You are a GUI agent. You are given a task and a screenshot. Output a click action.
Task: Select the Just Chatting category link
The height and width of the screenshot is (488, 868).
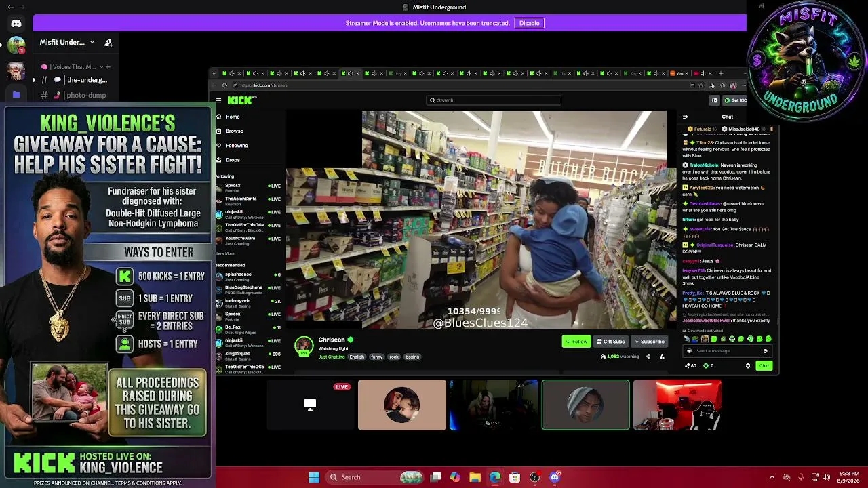pyautogui.click(x=332, y=357)
